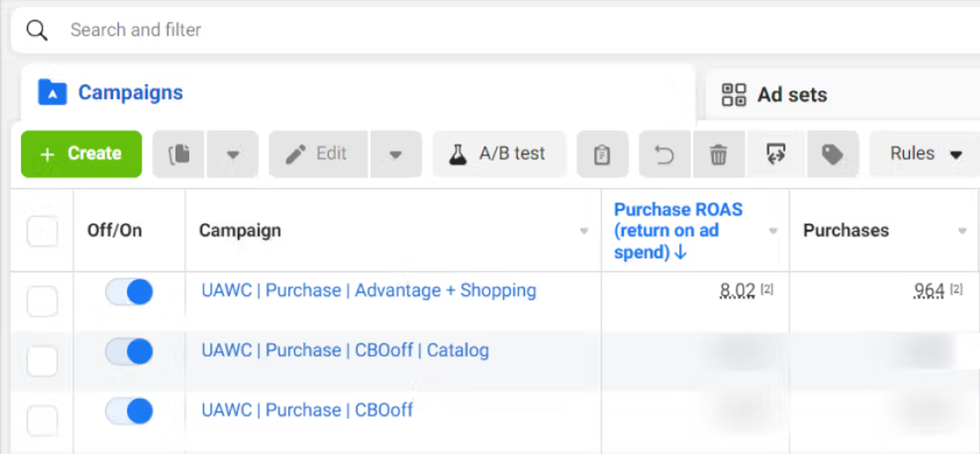980x454 pixels.
Task: Select the Campaigns tab
Action: point(130,93)
